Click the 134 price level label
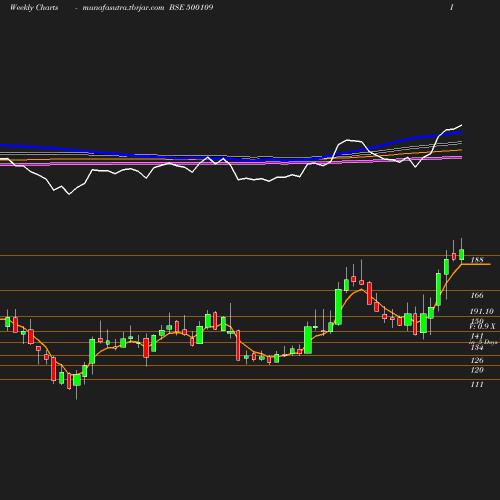The height and width of the screenshot is (500, 500). coord(477,348)
